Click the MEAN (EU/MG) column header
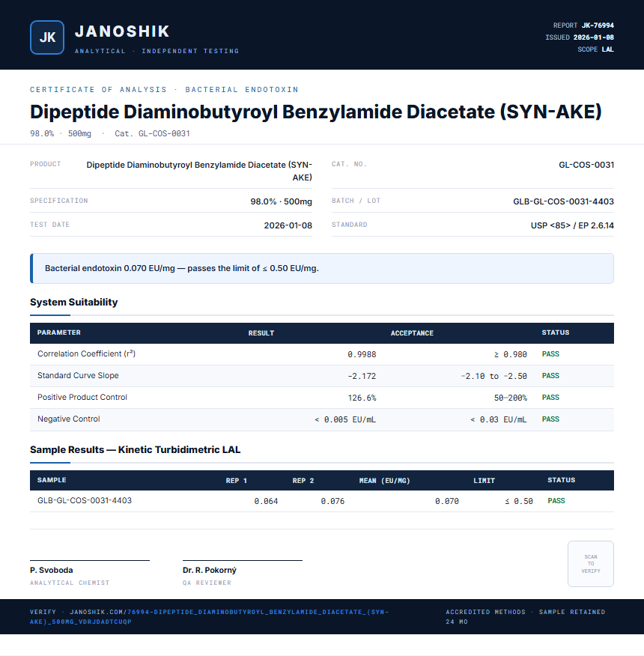This screenshot has width=644, height=656. [x=385, y=481]
